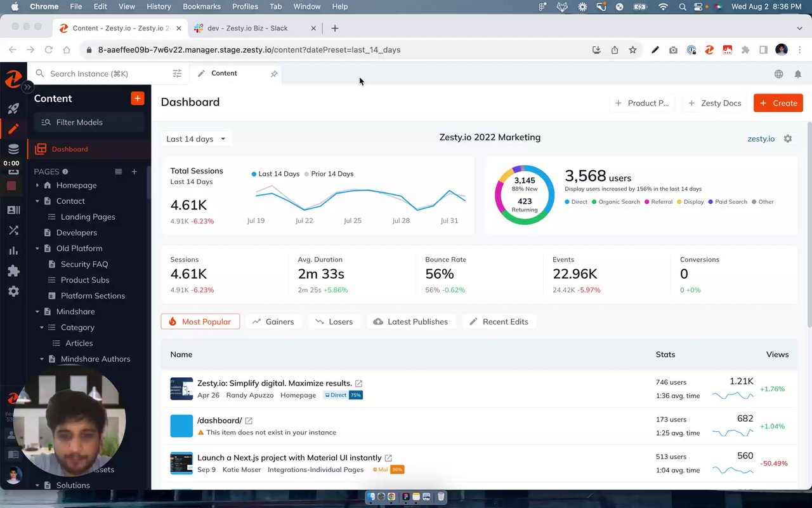Open the Settings gear in left sidebar
This screenshot has width=812, height=508.
[13, 291]
